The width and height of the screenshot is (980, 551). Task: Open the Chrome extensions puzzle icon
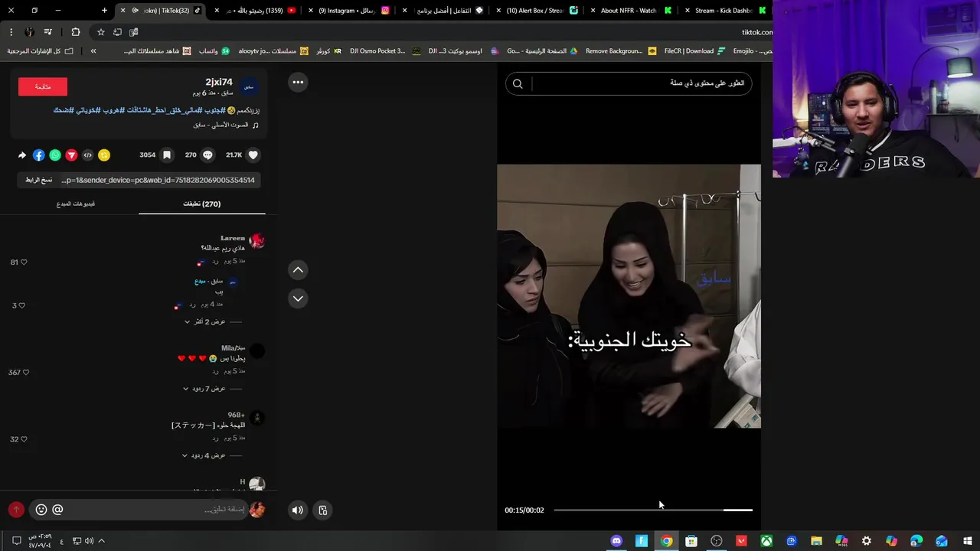pos(75,32)
